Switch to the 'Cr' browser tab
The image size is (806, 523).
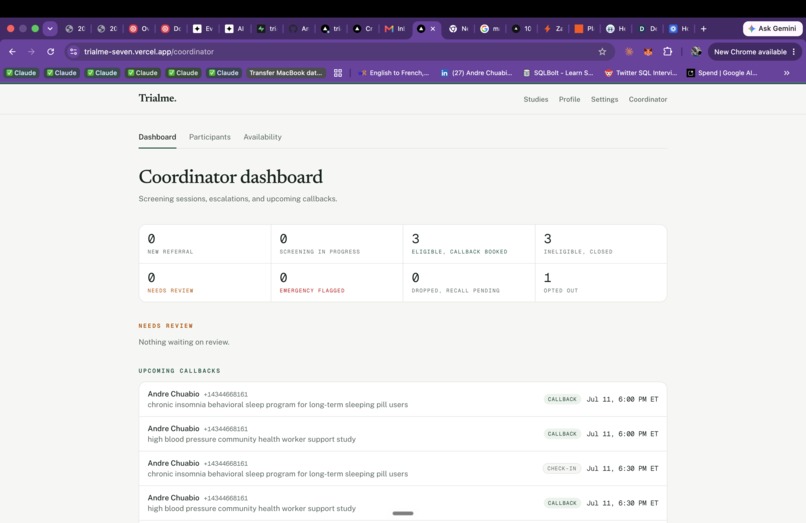click(x=362, y=29)
